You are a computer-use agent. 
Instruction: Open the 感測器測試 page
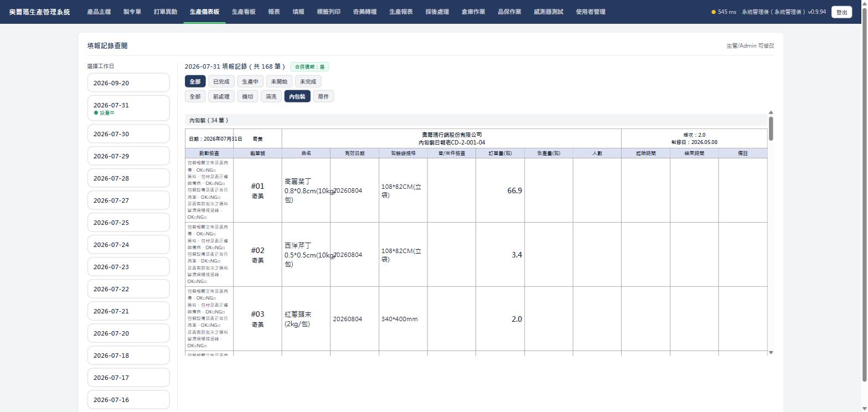coord(549,12)
